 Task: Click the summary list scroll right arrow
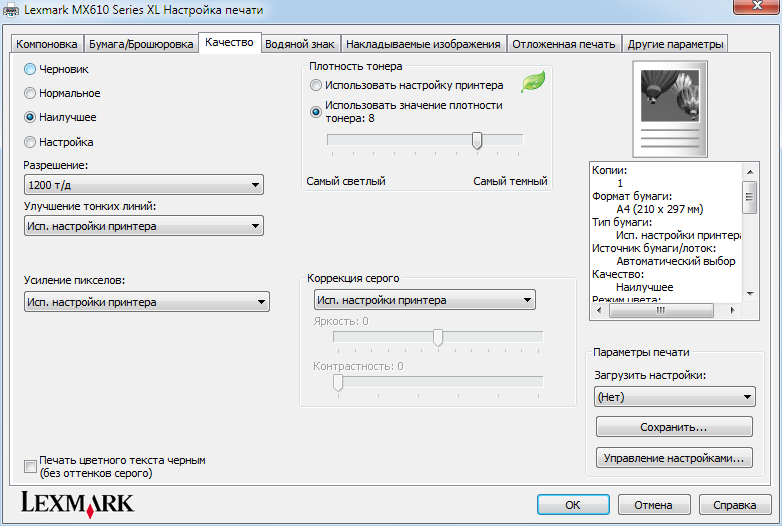(732, 310)
